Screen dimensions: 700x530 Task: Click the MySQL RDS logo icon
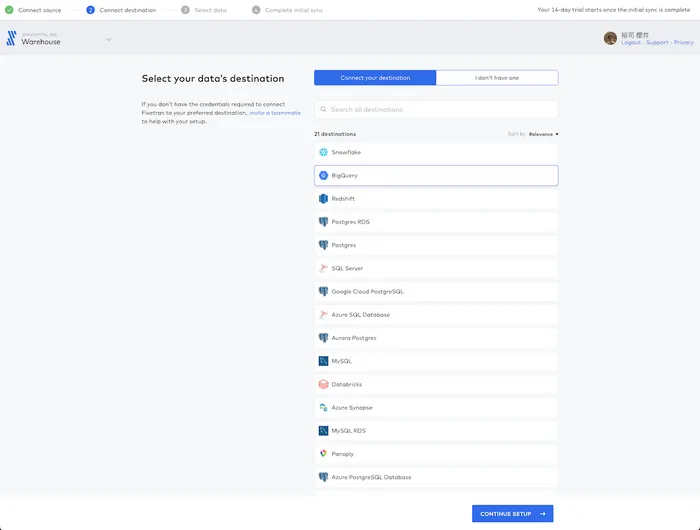(323, 431)
